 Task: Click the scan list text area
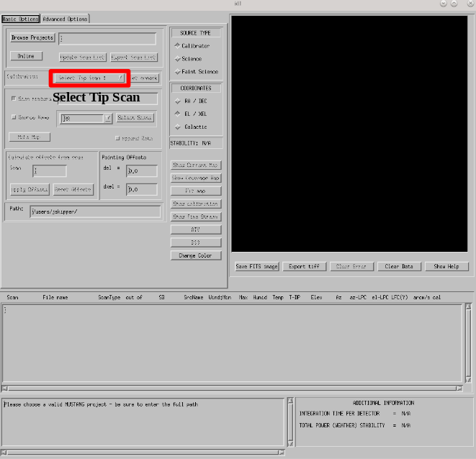click(232, 342)
